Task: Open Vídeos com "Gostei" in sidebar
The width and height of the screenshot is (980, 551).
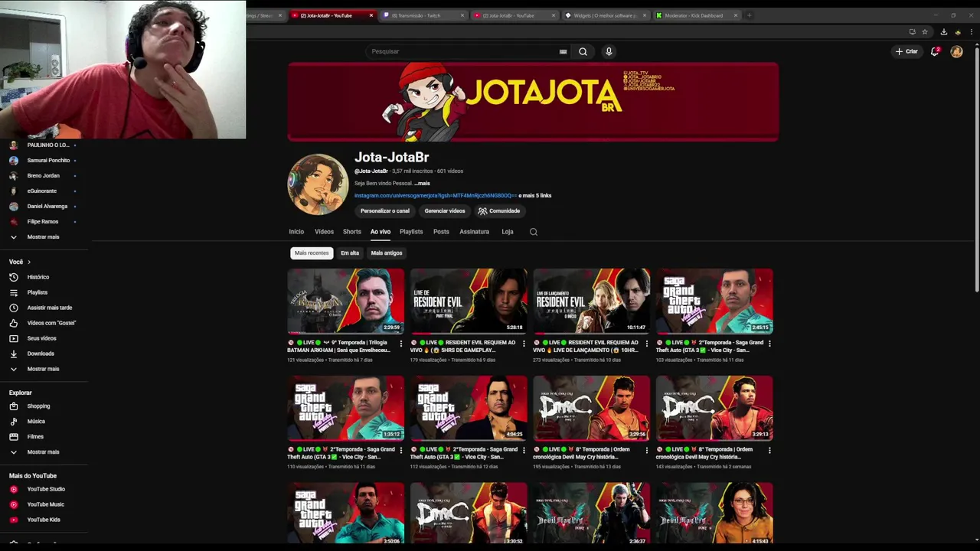Action: [x=51, y=323]
